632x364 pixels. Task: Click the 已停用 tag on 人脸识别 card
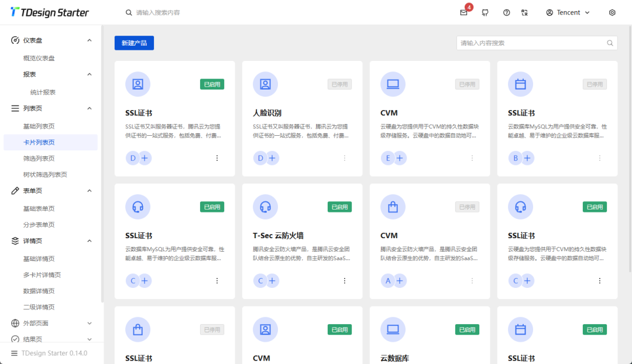(x=339, y=84)
